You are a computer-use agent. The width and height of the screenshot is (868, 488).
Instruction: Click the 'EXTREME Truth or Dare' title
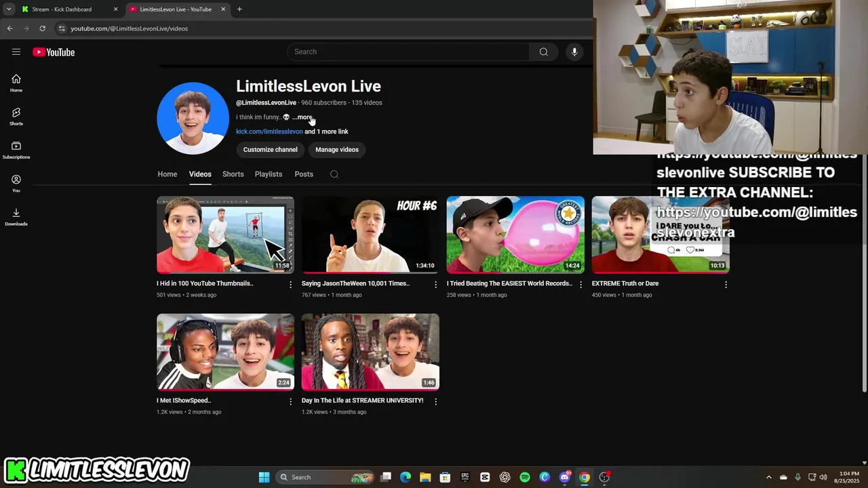pyautogui.click(x=625, y=283)
